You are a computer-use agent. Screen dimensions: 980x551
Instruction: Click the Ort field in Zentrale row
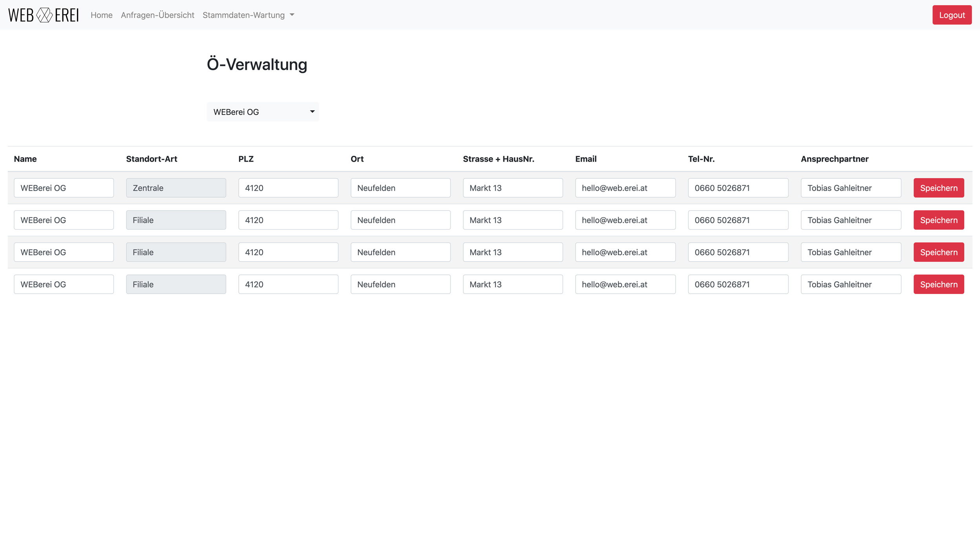(x=400, y=188)
